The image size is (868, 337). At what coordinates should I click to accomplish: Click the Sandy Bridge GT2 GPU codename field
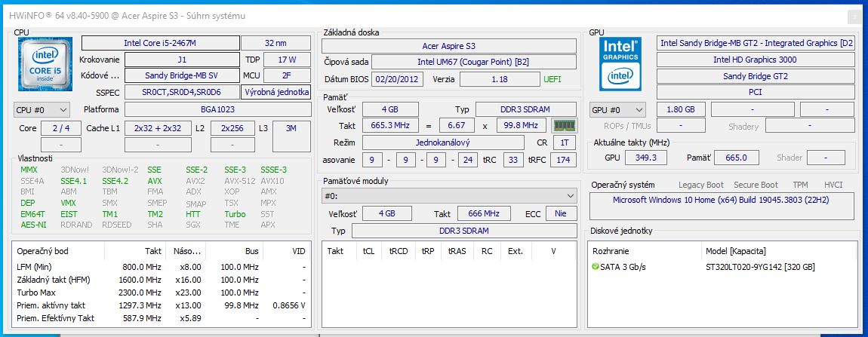(755, 76)
